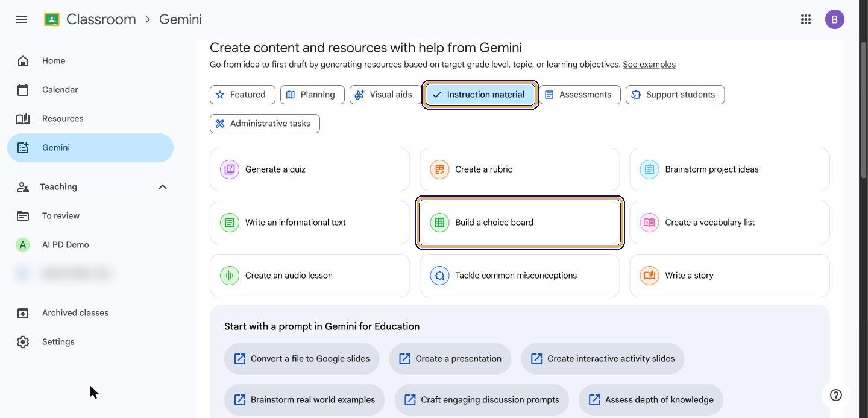Select the Planning filter chip
Image resolution: width=868 pixels, height=418 pixels.
coord(312,95)
